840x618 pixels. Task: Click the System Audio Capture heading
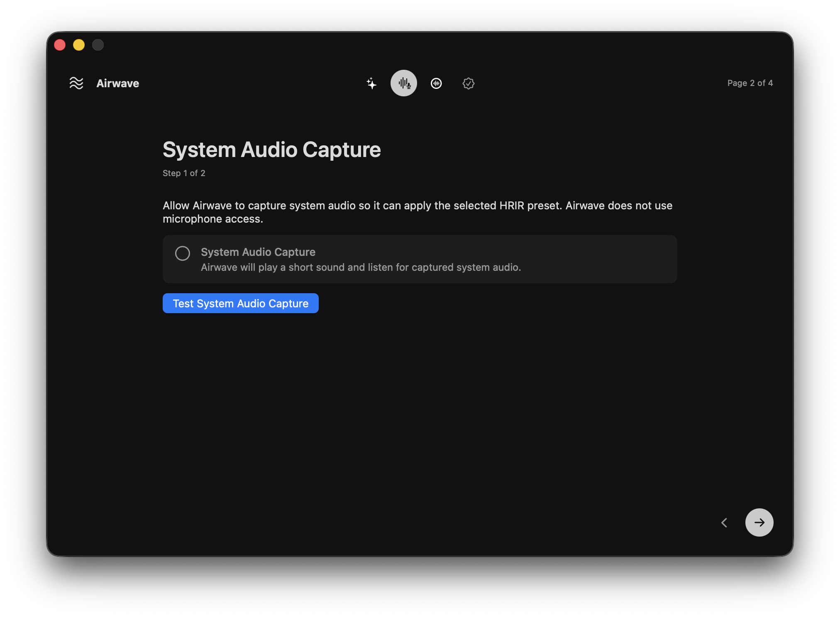pyautogui.click(x=272, y=150)
